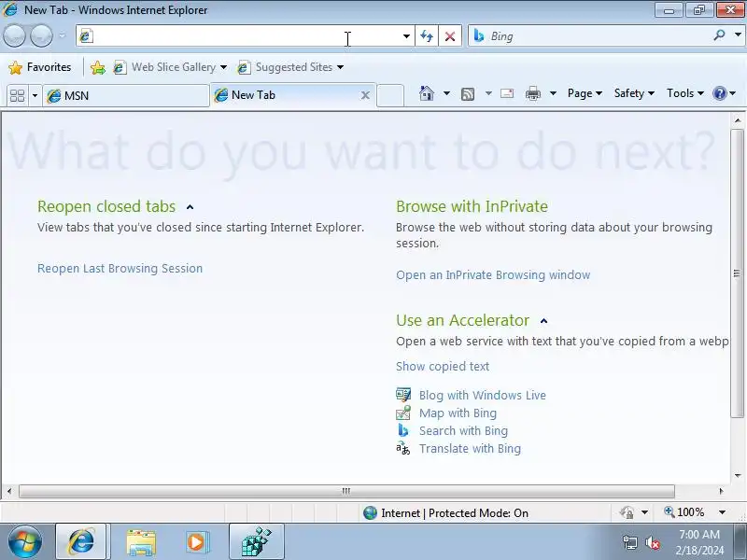747x560 pixels.
Task: Expand the zoom level dropdown arrow
Action: pyautogui.click(x=722, y=512)
